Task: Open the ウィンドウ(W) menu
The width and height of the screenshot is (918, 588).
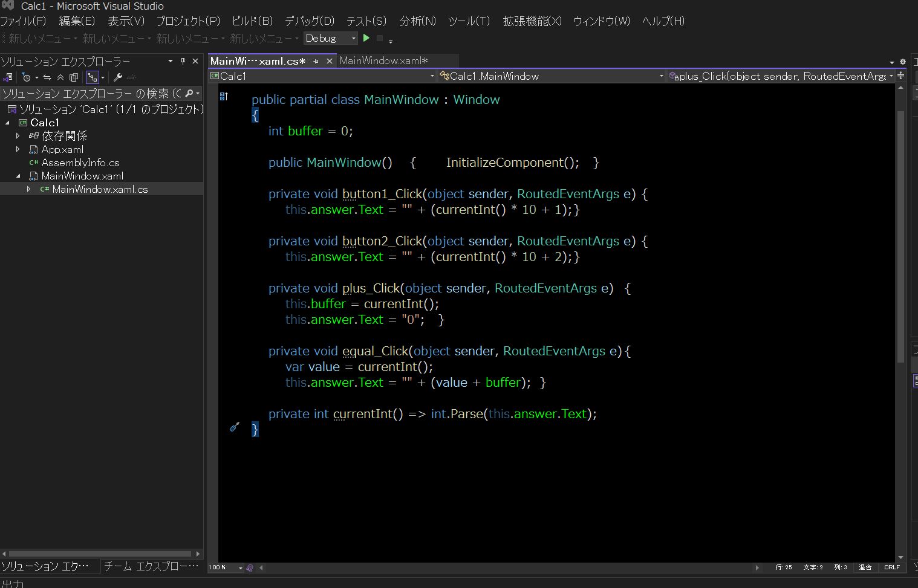Action: [x=602, y=21]
